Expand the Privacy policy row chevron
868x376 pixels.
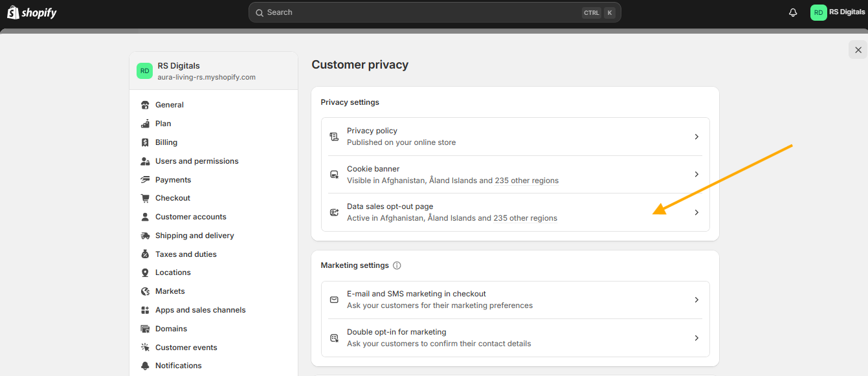tap(696, 137)
